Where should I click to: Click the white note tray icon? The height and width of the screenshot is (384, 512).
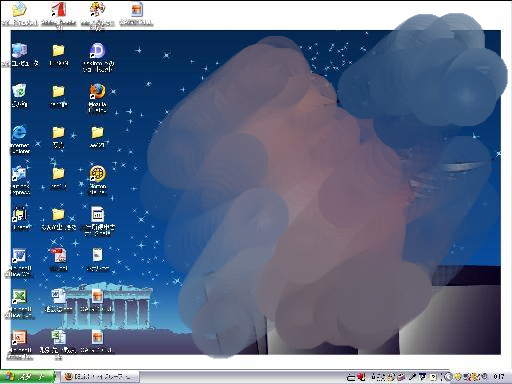433,377
